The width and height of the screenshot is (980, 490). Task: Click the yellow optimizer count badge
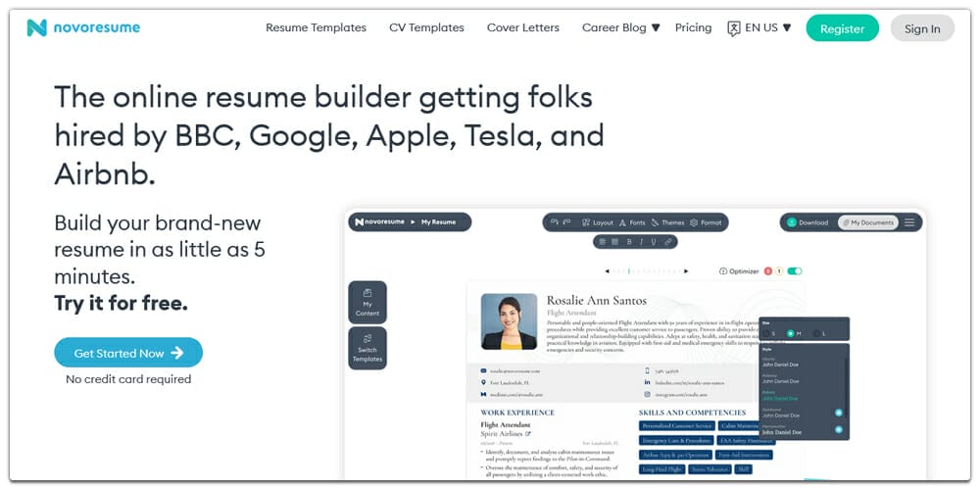779,271
